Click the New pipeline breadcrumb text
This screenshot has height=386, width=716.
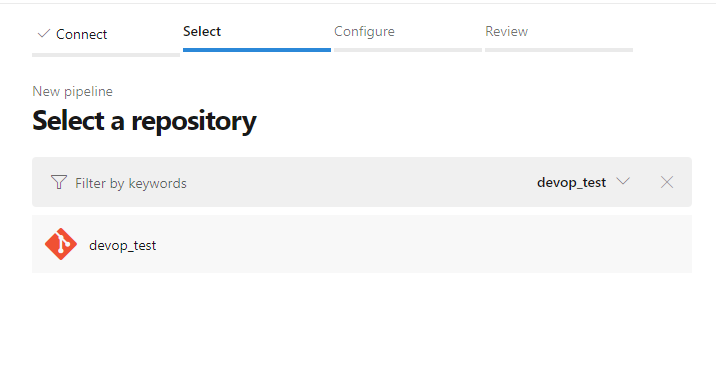[72, 91]
